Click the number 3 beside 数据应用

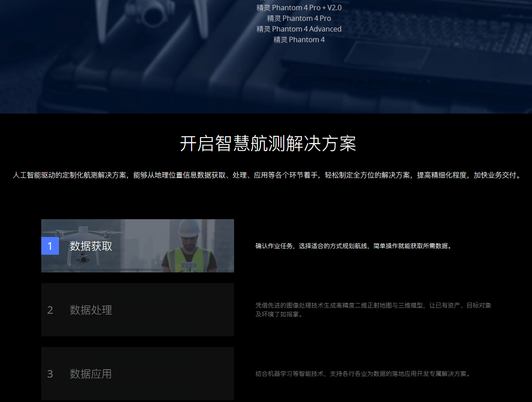50,374
